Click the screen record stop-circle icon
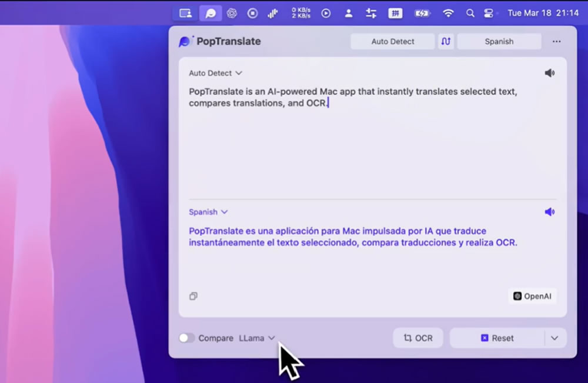 coord(252,14)
